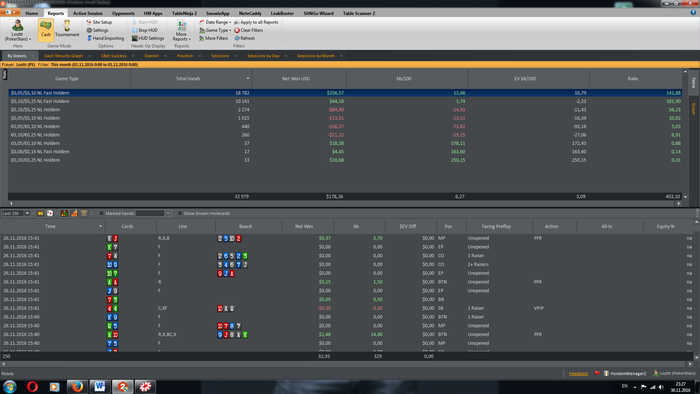Open Game Type filter dropdown
700x394 pixels.
[x=215, y=30]
